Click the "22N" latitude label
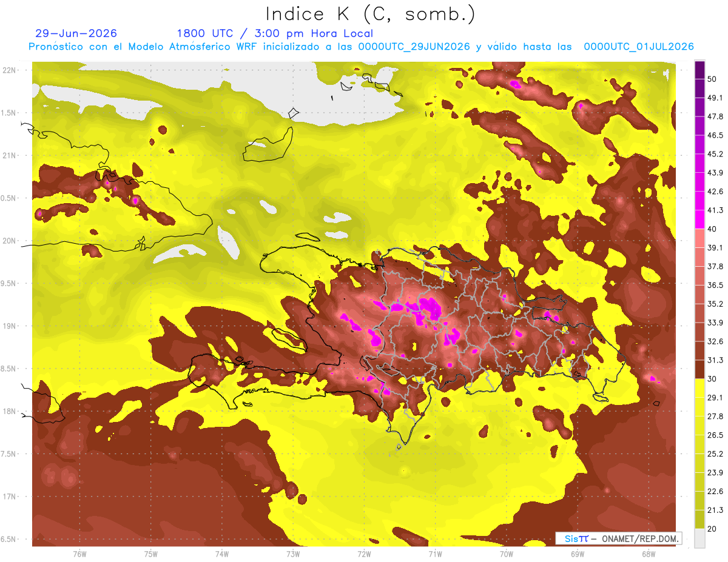Screen dimensions: 728x562 9,70
